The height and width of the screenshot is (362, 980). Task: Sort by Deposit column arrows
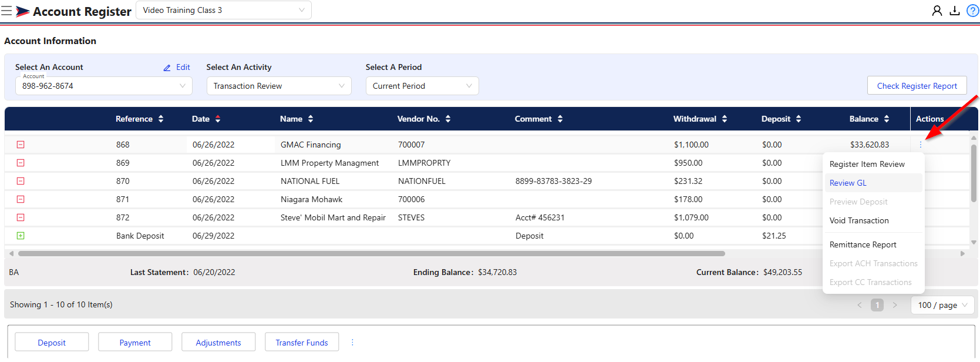(799, 119)
